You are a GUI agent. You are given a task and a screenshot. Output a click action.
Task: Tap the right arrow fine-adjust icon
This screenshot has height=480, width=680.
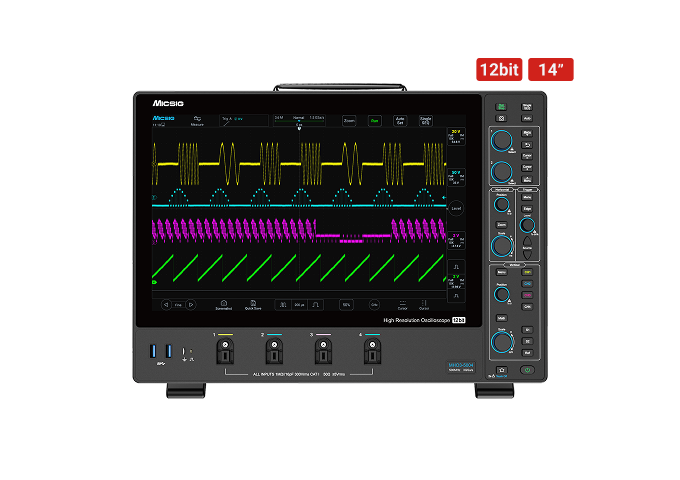tap(191, 304)
